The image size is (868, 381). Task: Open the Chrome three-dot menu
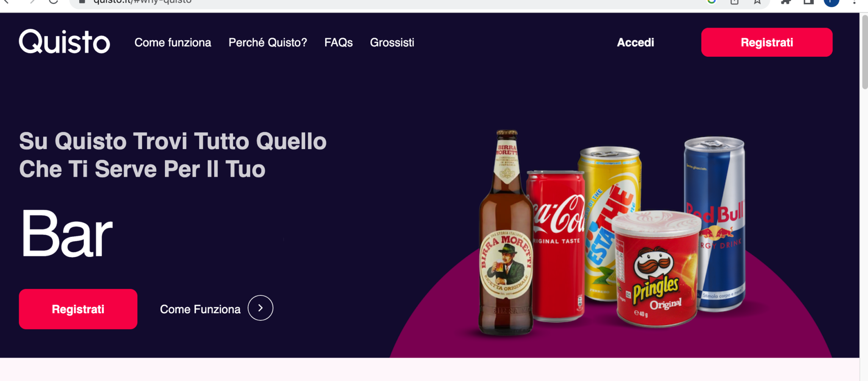pyautogui.click(x=854, y=2)
